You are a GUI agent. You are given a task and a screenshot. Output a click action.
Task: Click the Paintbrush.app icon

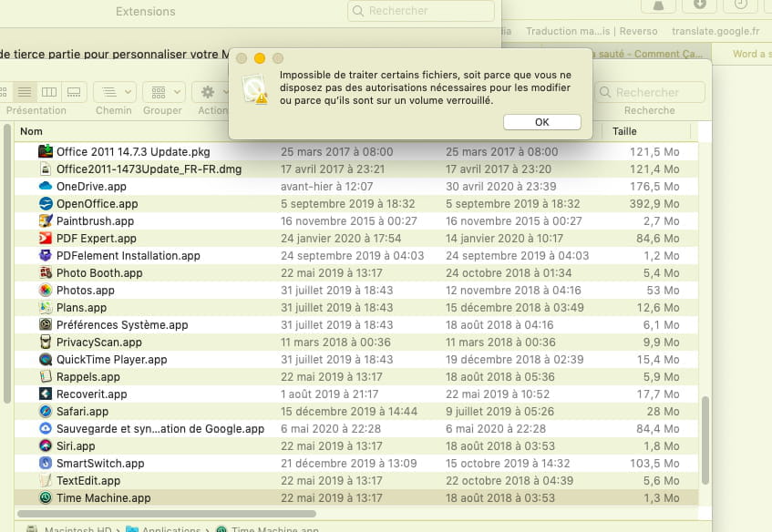[46, 220]
